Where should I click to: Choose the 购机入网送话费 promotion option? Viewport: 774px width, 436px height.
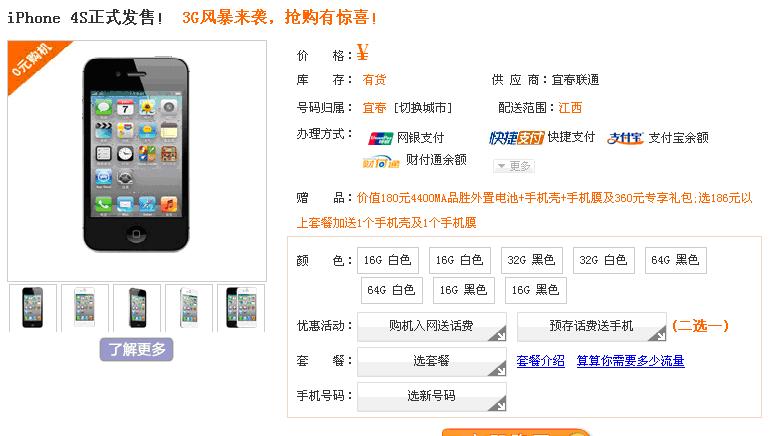pyautogui.click(x=432, y=326)
